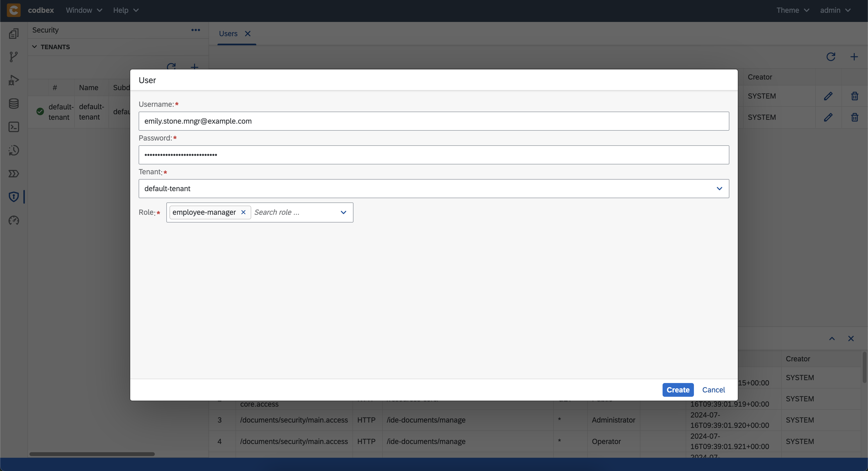Open the Monitoring gauge sidebar icon
The image size is (868, 471).
click(14, 220)
